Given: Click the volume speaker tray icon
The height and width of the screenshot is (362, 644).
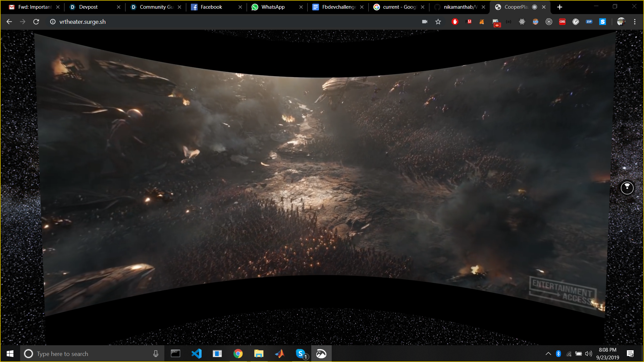Looking at the screenshot, I should pyautogui.click(x=588, y=354).
